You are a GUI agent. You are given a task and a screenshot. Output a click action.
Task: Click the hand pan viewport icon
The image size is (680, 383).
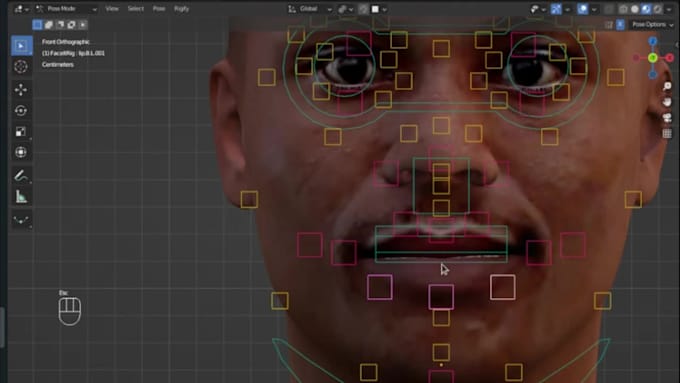tap(667, 102)
